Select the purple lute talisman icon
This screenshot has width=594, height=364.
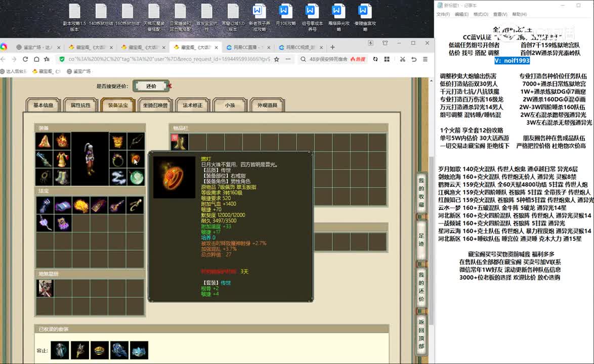point(117,205)
